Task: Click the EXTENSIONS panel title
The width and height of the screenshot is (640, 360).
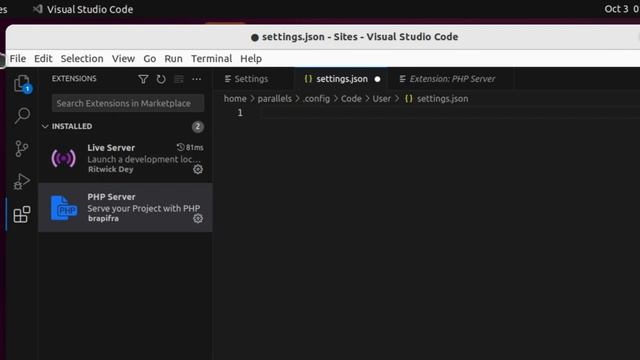Action: click(x=74, y=78)
